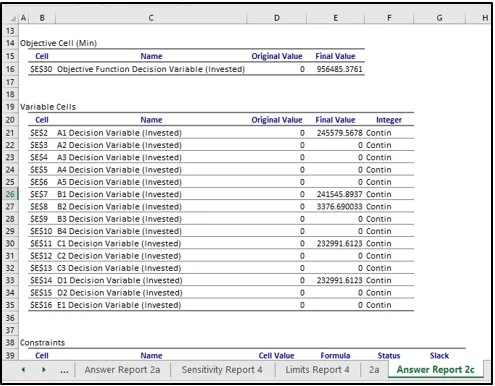The width and height of the screenshot is (495, 386).
Task: Click the A1 final value 245579.5678
Action: pos(339,133)
